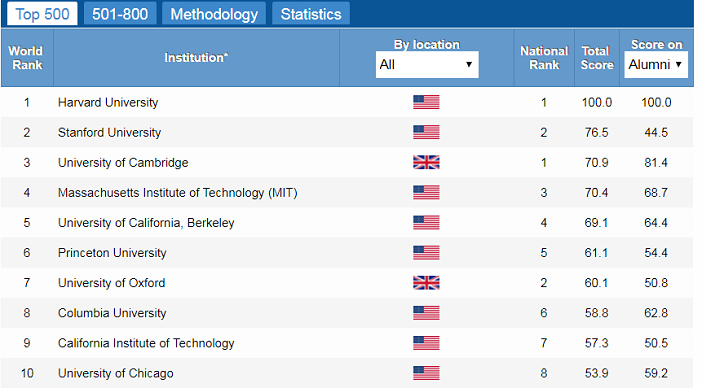This screenshot has height=388, width=702.
Task: Click the National Rank column header
Action: click(x=544, y=58)
